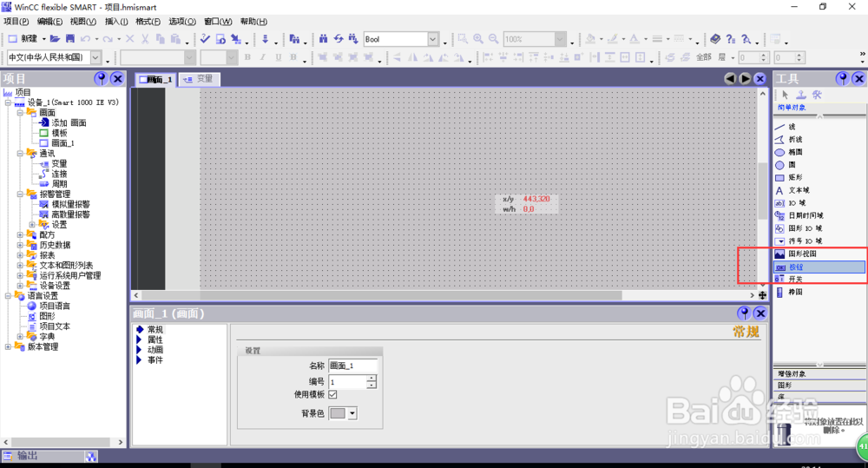Click the canvas horizontal scrollbar thumb
The height and width of the screenshot is (468, 868).
click(382, 295)
